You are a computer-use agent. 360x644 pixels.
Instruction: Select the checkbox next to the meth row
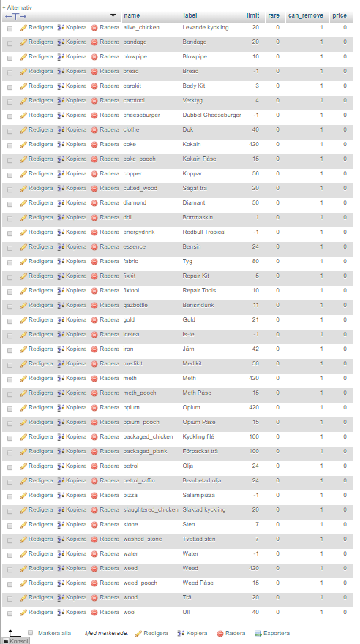(10, 379)
